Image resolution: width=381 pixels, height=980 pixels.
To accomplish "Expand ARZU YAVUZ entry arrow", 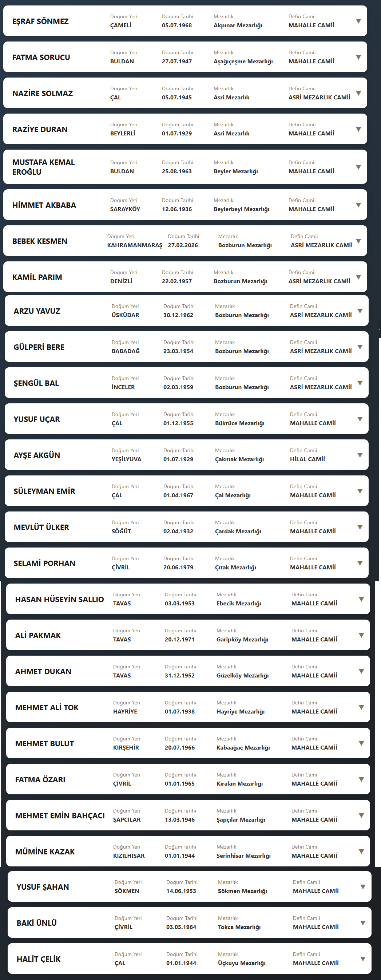I will click(x=360, y=311).
